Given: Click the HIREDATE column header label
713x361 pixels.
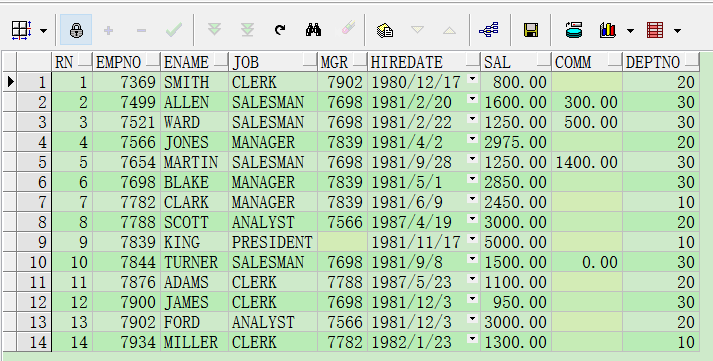Looking at the screenshot, I should click(x=407, y=62).
